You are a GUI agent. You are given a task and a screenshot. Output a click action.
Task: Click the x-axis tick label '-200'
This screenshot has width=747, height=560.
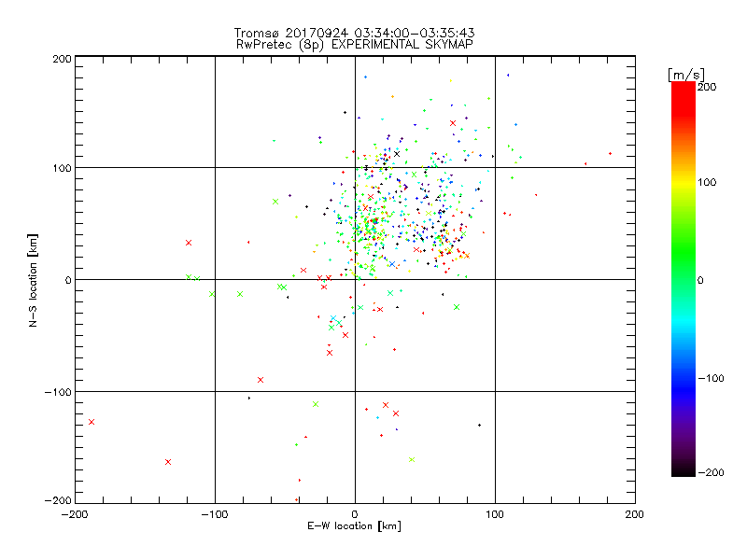point(75,514)
